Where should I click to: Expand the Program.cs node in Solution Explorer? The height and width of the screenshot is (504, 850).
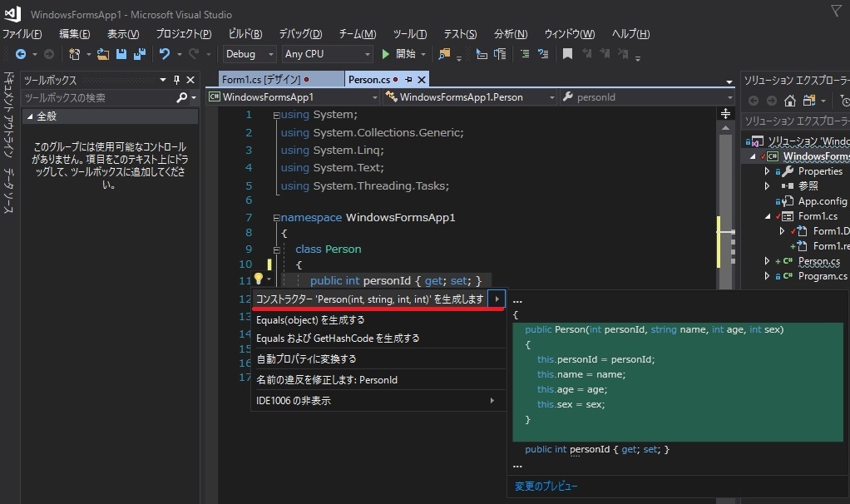[x=767, y=276]
